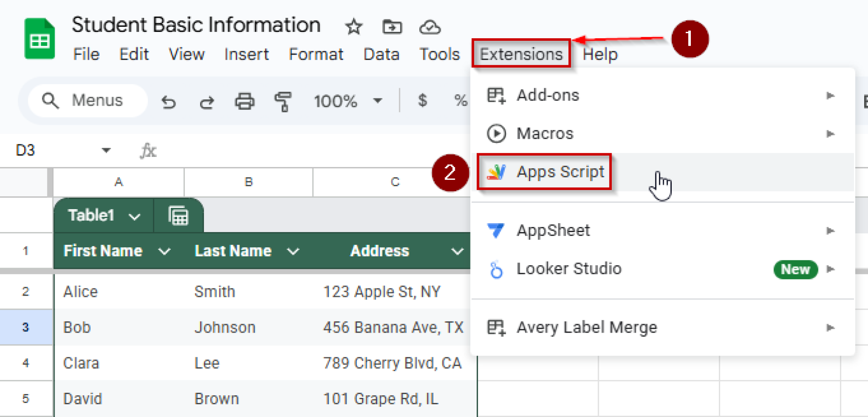Search in the Menus box
868x417 pixels.
(x=97, y=101)
